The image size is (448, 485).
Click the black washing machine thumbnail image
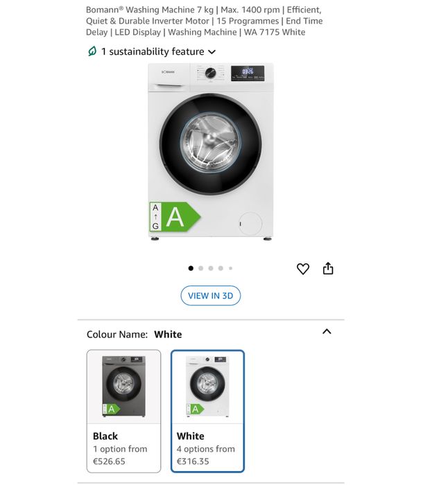124,387
